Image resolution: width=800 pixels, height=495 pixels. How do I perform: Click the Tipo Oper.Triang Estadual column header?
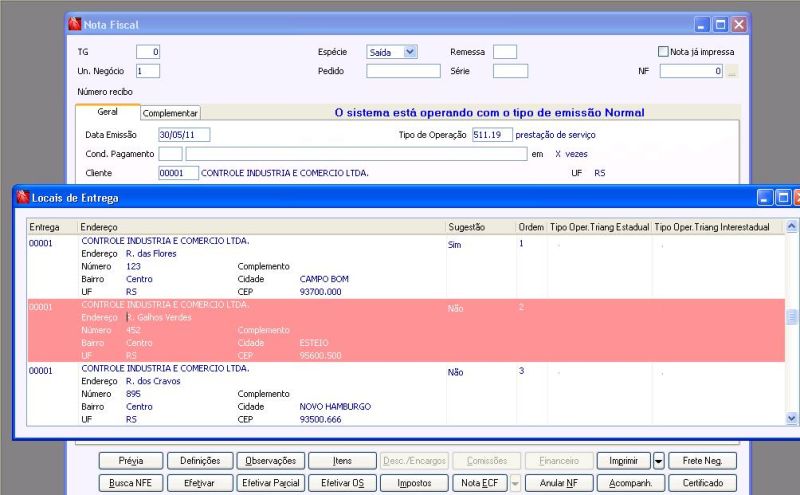599,227
